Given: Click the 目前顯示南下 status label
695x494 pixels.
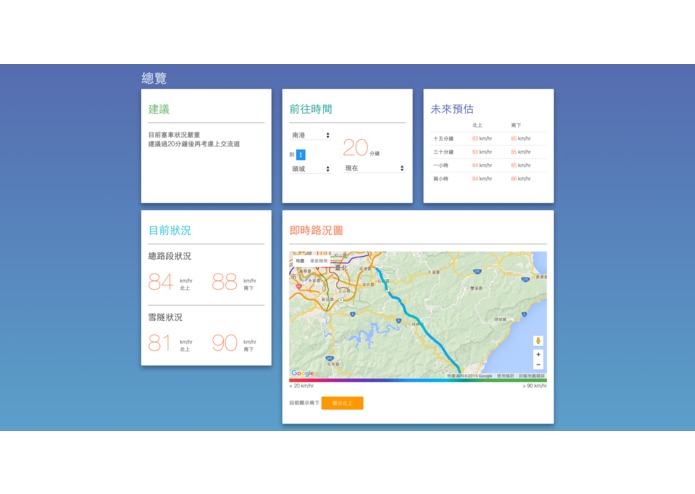Looking at the screenshot, I should [x=304, y=403].
